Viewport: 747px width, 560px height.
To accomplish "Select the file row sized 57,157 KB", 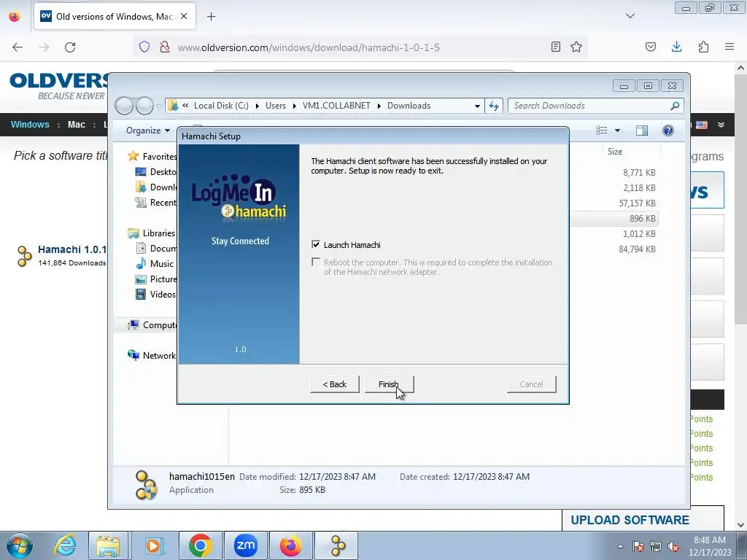I will click(x=614, y=203).
